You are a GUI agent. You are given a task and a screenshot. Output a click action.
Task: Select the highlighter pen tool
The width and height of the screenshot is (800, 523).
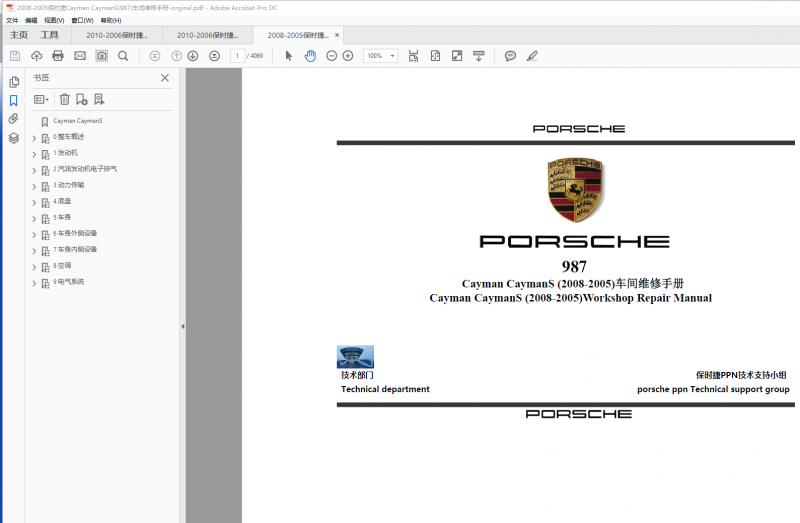(x=532, y=56)
